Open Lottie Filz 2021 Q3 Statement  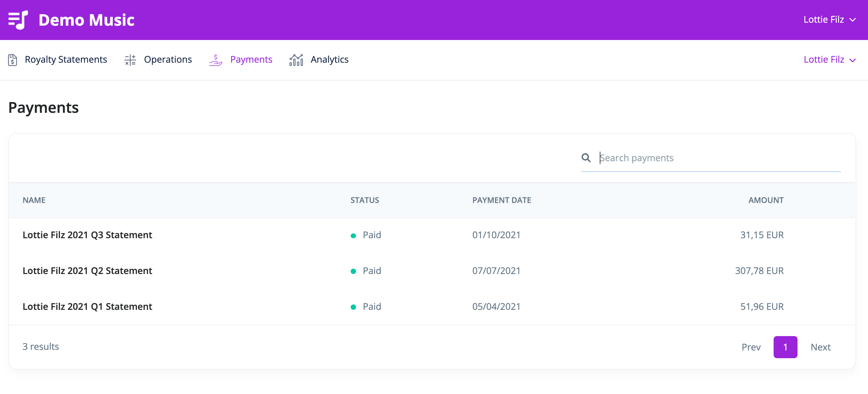click(x=87, y=235)
